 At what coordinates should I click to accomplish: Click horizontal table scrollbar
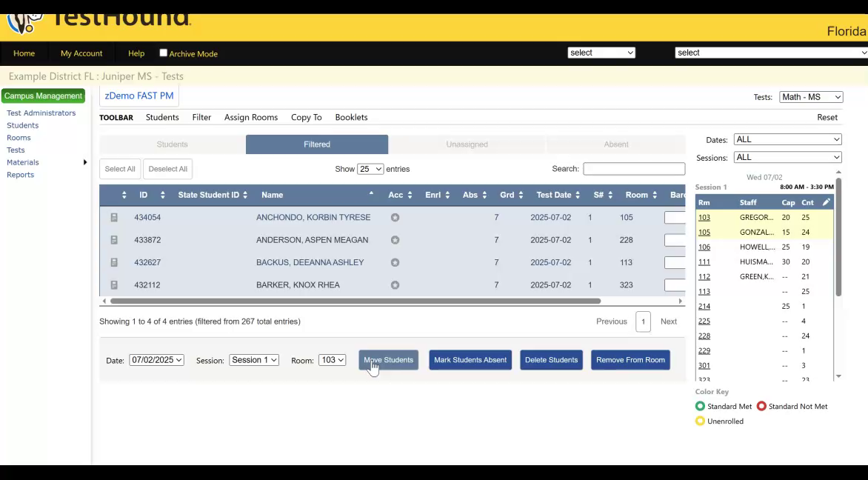pyautogui.click(x=355, y=301)
